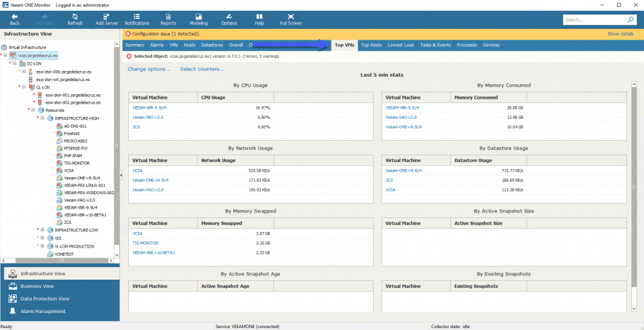Click the FreeNAS VM icon
Viewport: 644px width, 330px height.
[x=60, y=134]
